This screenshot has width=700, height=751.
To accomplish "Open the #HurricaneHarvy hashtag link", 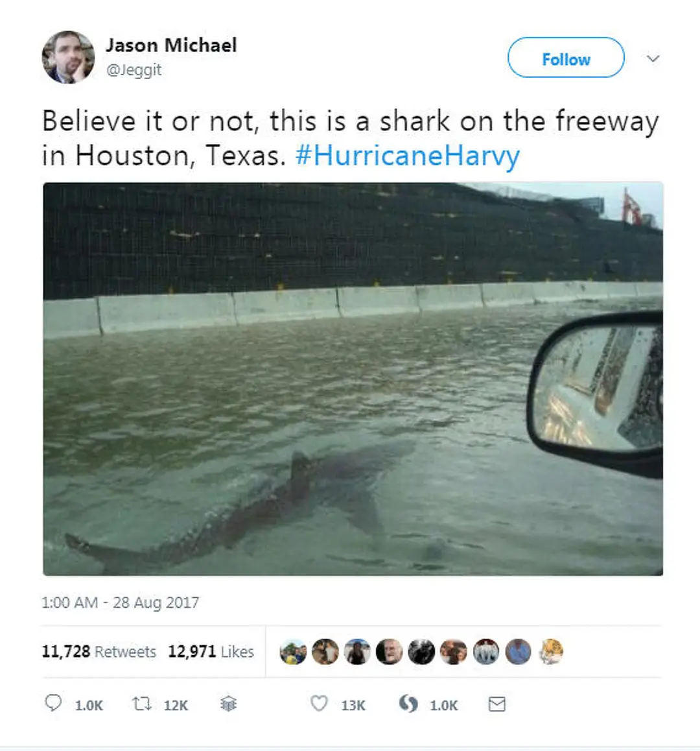I will point(408,156).
